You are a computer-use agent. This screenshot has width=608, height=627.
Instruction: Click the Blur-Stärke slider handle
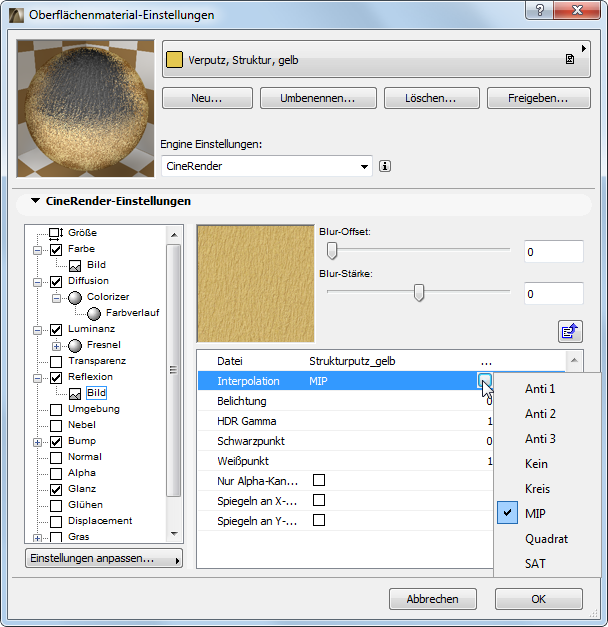(x=419, y=293)
